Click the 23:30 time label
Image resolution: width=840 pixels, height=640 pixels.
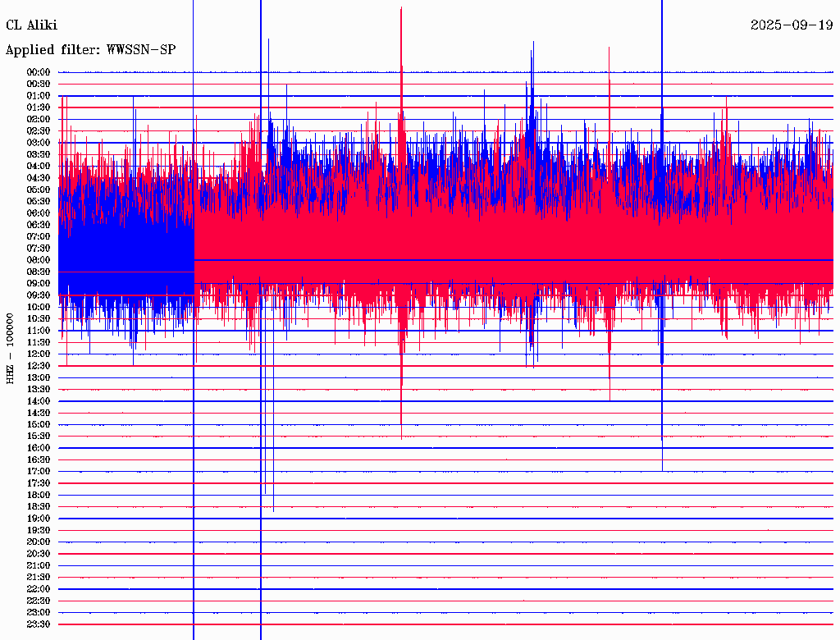coord(39,624)
